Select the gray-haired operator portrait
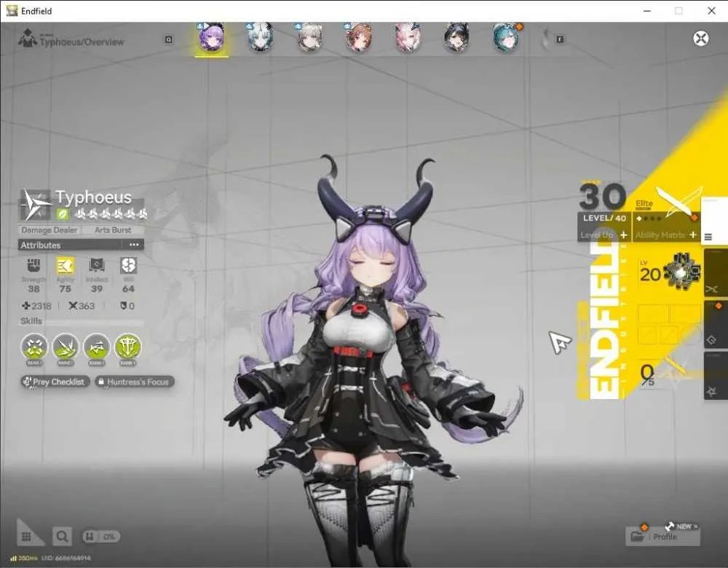 pyautogui.click(x=309, y=37)
